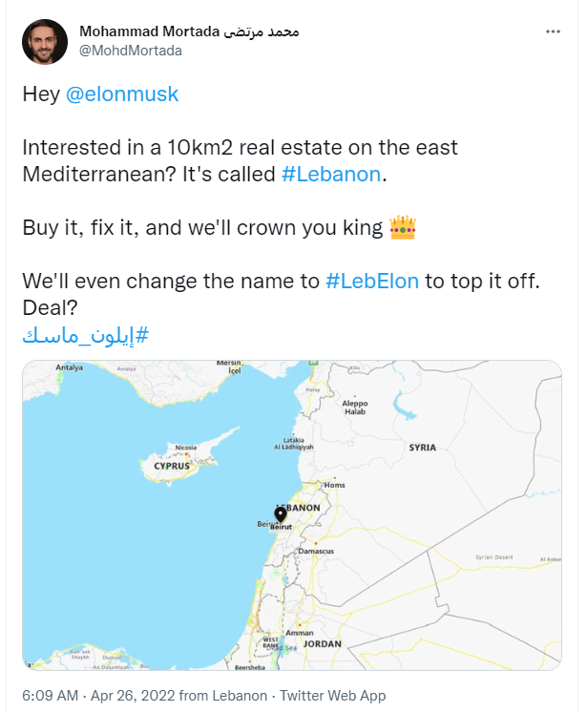Viewport: 588px width, 712px height.
Task: Click the SYRIA label on the map
Action: (422, 447)
